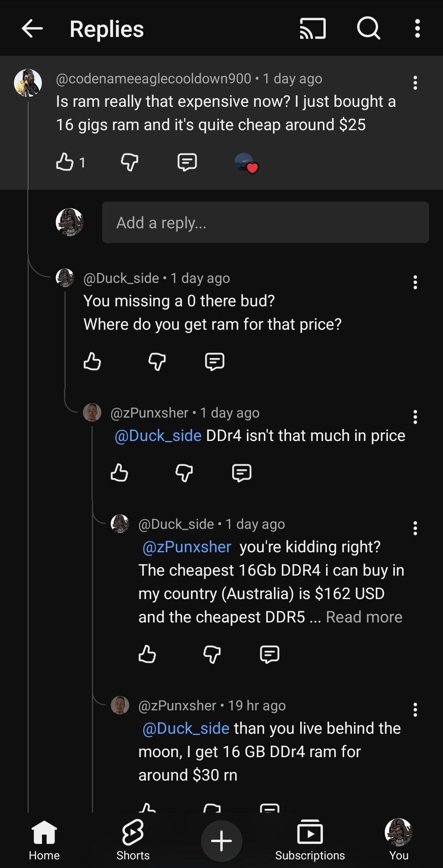Reply icon under "DDr4 isn't that much" comment

click(x=242, y=473)
